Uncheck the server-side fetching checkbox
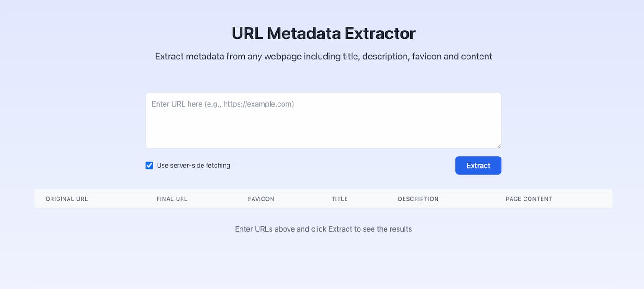The image size is (644, 289). (149, 165)
